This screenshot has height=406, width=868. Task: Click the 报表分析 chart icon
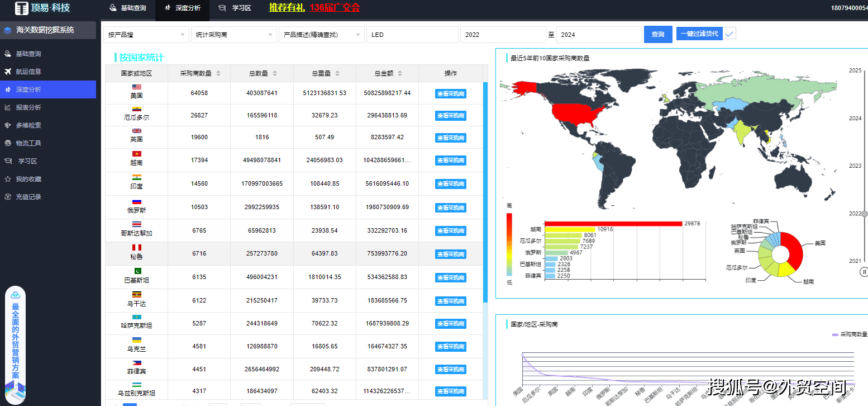click(8, 107)
